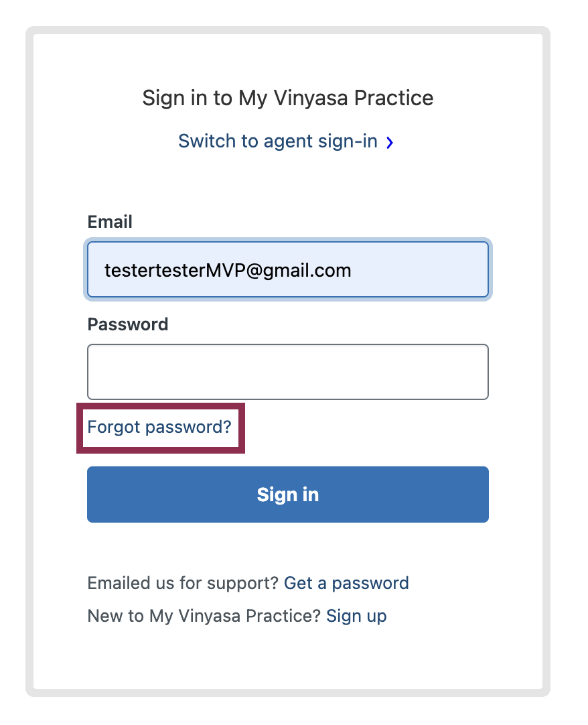Click the blue Sign in button
Screen dimensions: 588x725
pos(287,495)
